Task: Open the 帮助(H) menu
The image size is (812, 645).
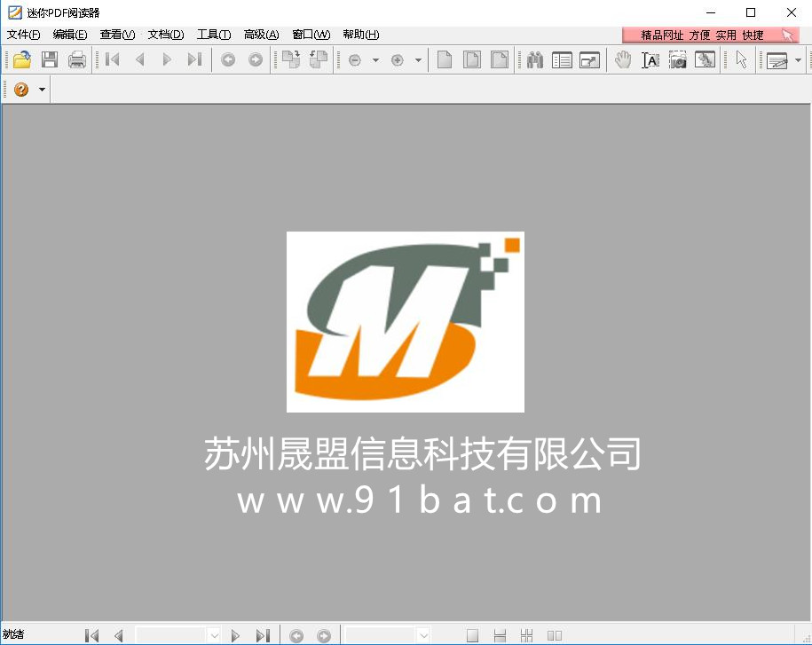Action: [360, 35]
